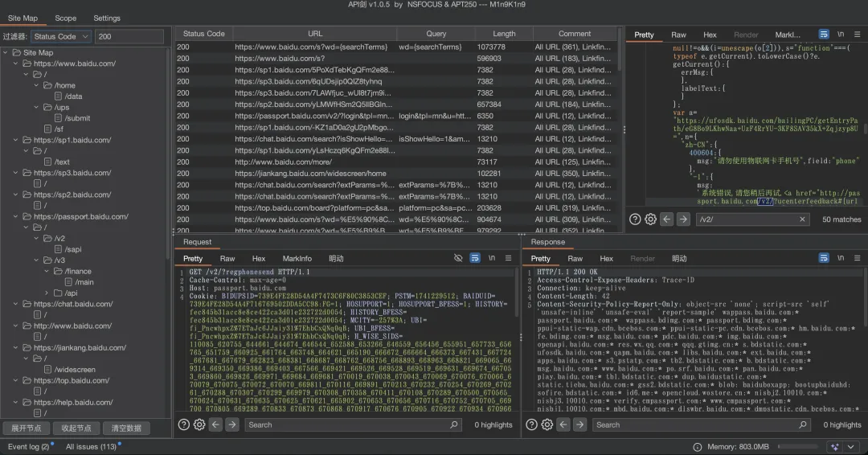Sort table by Length column header
Viewport: 868px width, 455px height.
point(504,34)
